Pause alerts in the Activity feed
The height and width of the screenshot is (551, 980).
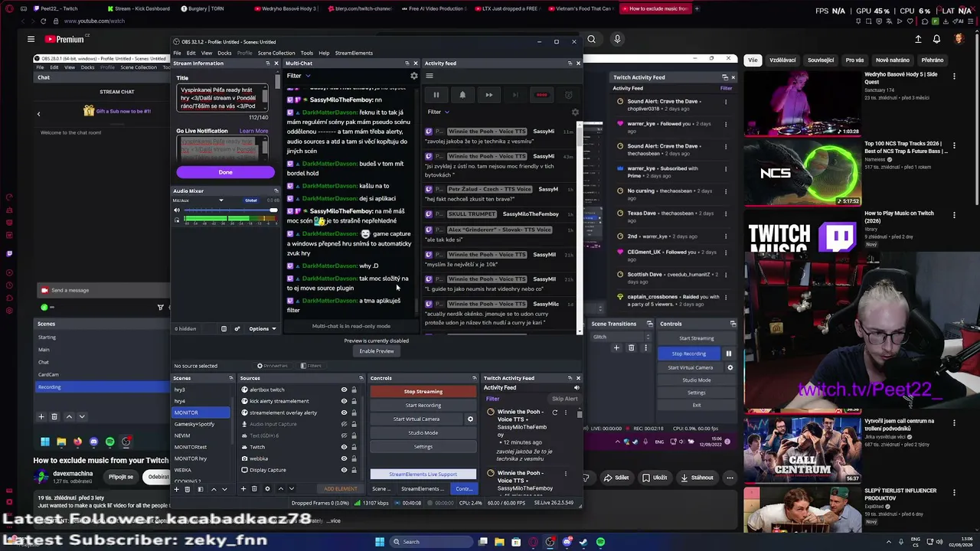pyautogui.click(x=436, y=95)
